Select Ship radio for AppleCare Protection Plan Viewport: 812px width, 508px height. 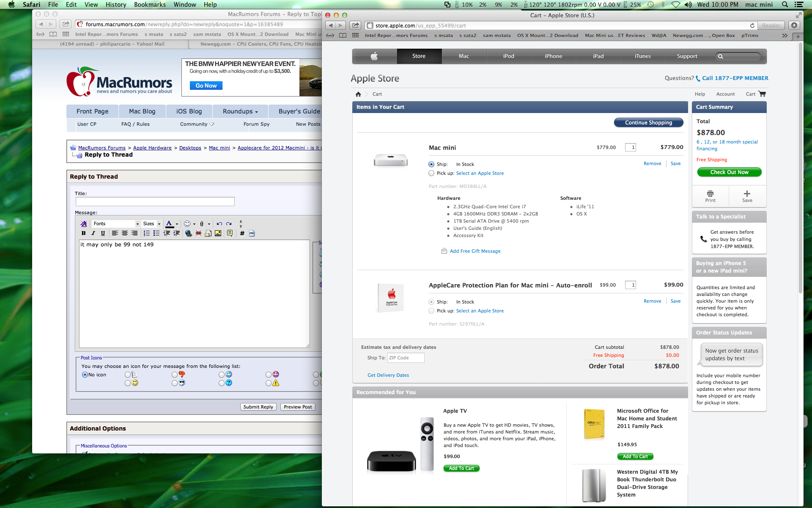tap(431, 302)
